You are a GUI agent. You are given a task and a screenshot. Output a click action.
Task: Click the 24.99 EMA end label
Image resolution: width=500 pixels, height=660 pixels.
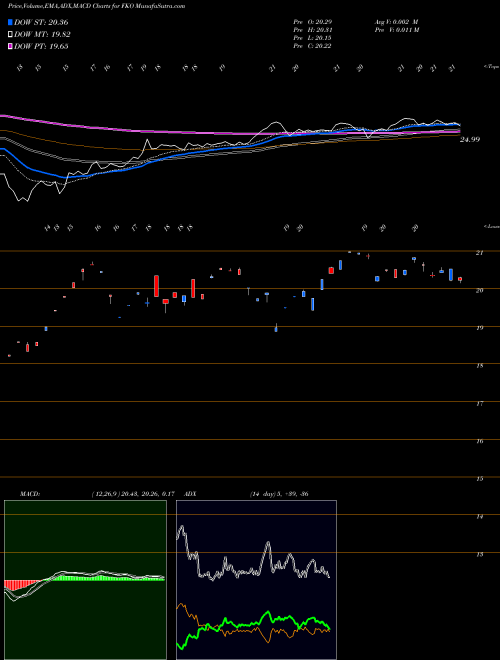coord(470,139)
